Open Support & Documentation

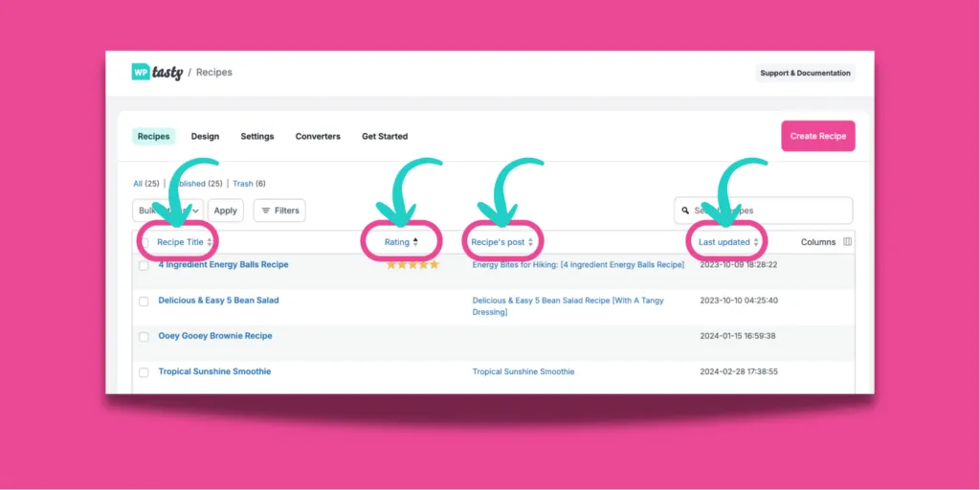pyautogui.click(x=805, y=73)
